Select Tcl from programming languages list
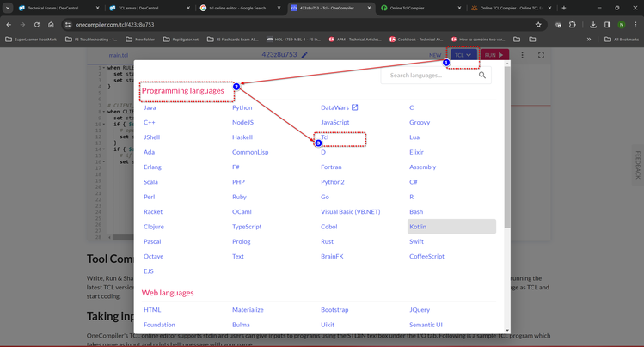This screenshot has height=347, width=644. coord(325,137)
